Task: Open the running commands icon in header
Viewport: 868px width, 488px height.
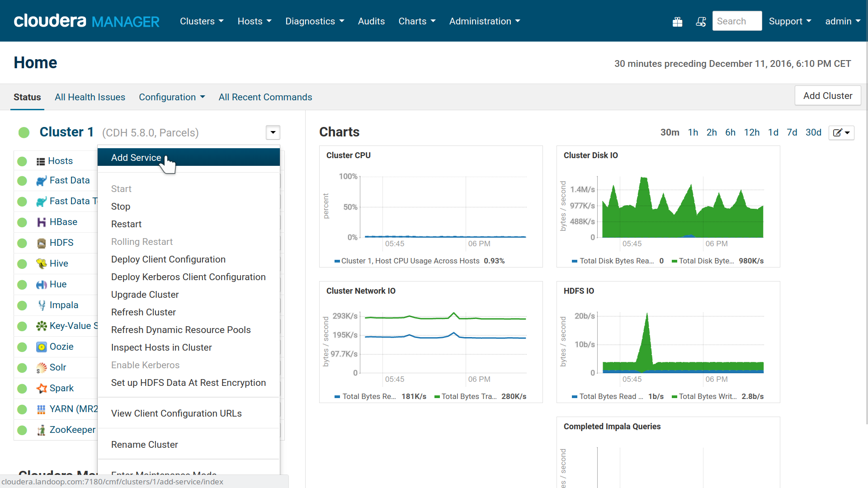Action: (701, 21)
